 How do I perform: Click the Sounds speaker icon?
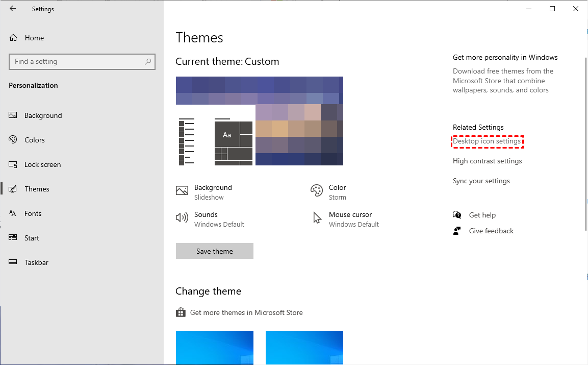click(182, 218)
